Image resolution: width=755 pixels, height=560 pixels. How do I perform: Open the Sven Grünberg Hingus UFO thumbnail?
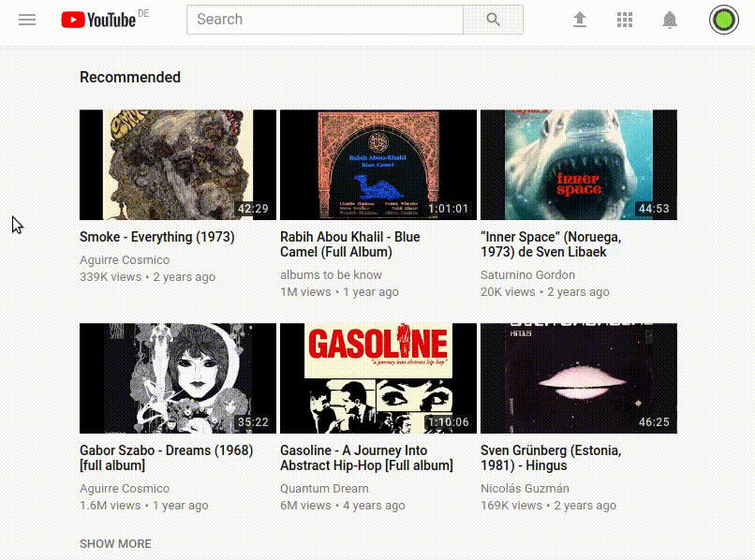point(579,378)
